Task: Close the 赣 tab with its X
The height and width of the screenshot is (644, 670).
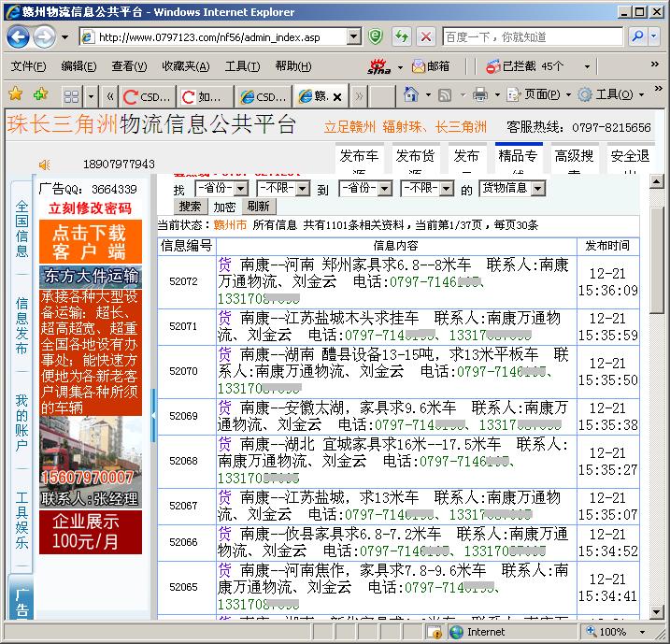Action: click(337, 97)
